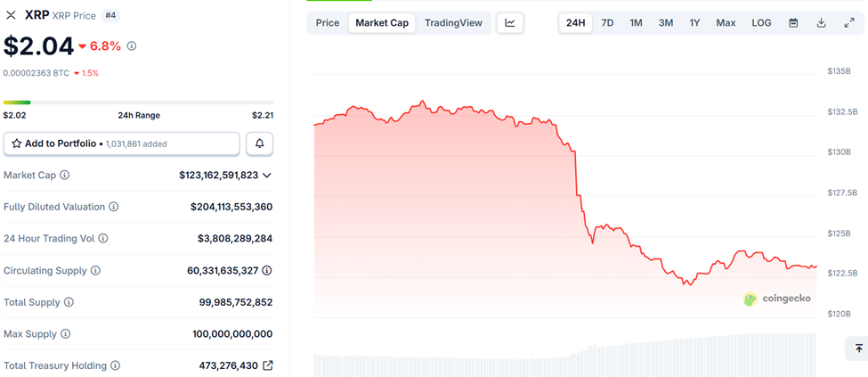Close the XRP panel with X icon
The image size is (868, 377).
tap(11, 15)
